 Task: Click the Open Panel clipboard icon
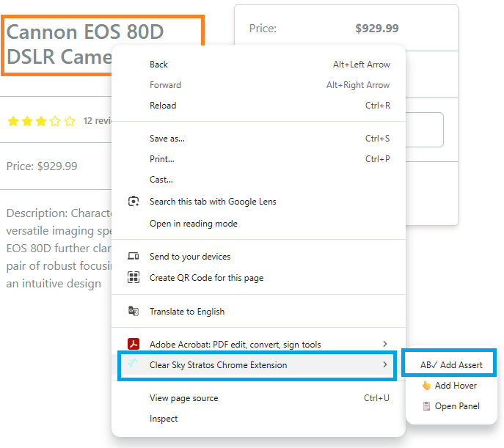426,406
